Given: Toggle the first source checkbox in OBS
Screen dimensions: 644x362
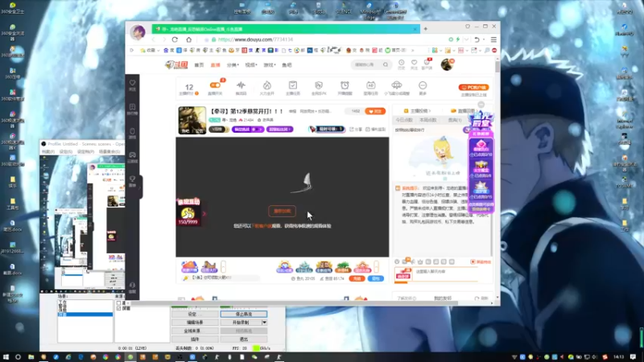Looking at the screenshot, I should pos(118,303).
